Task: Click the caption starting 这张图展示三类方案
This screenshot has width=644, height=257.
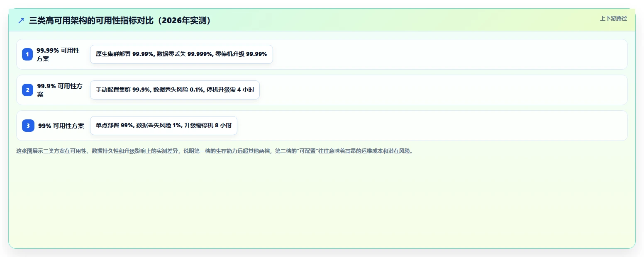Action: click(x=215, y=151)
